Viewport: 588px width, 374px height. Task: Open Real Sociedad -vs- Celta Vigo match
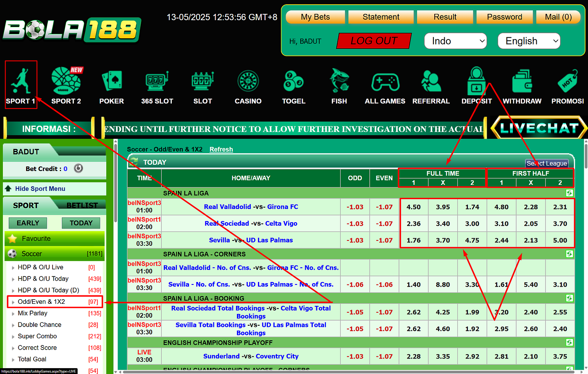[251, 224]
